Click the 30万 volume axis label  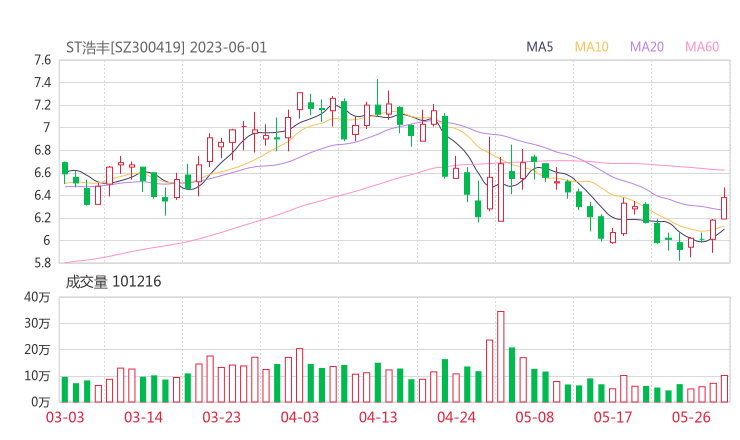[37, 323]
